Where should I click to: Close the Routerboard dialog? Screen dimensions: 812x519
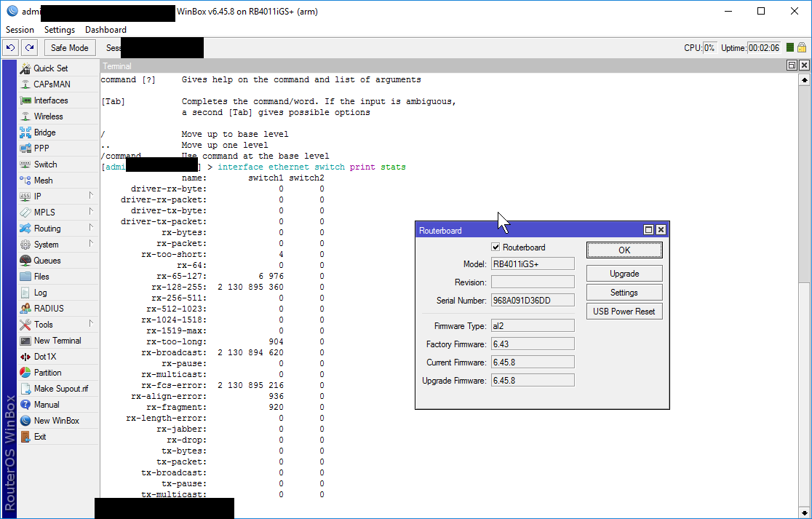tap(661, 230)
